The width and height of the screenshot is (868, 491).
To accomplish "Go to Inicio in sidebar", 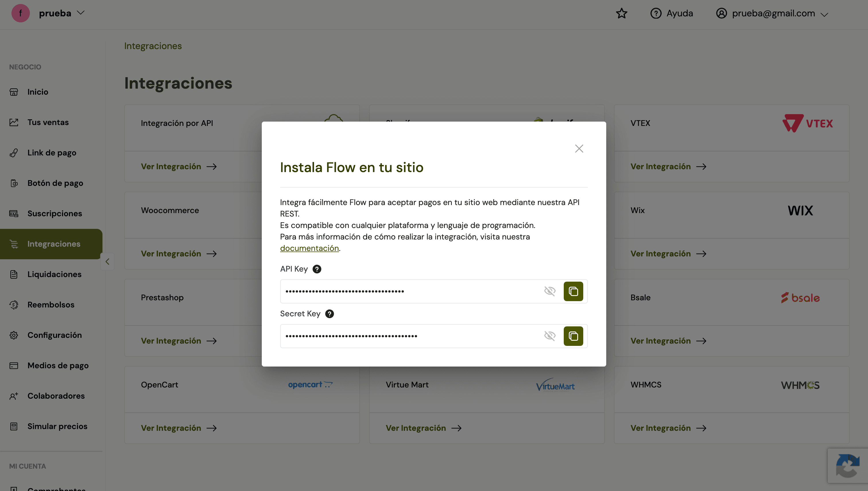I will (38, 92).
